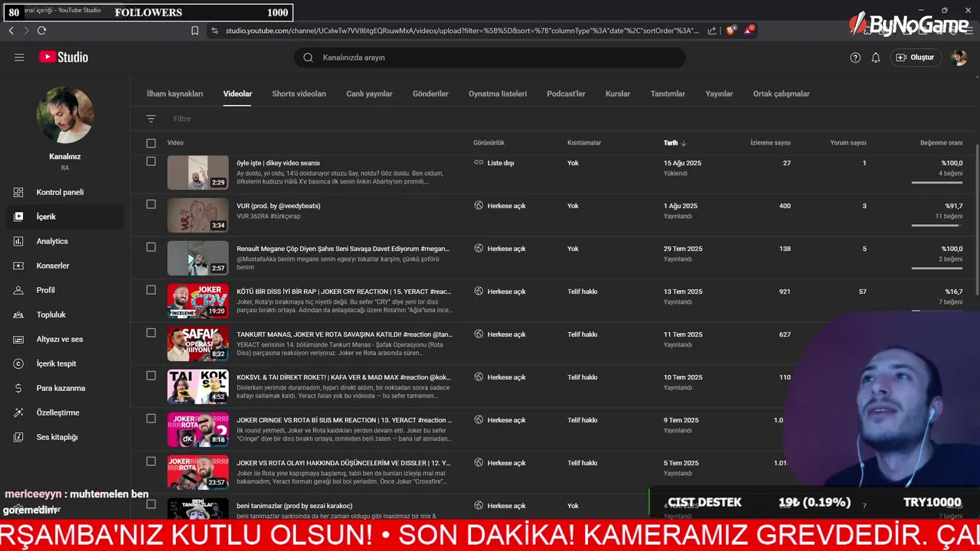Open Analytics in the sidebar

coord(65,241)
